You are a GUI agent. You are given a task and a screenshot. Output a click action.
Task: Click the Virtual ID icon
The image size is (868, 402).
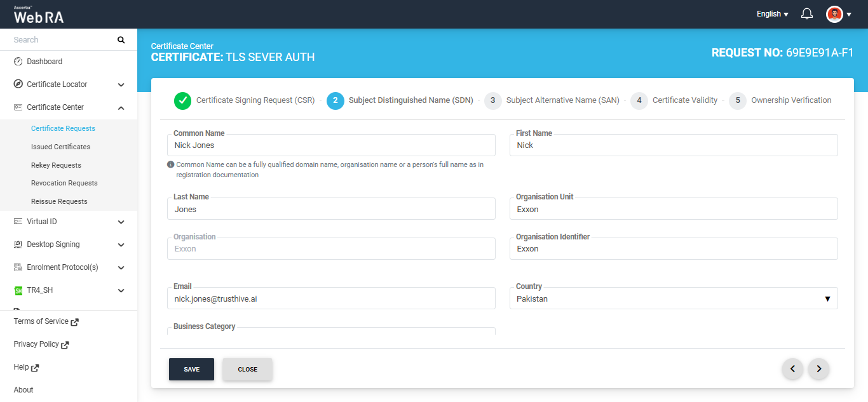click(x=18, y=222)
